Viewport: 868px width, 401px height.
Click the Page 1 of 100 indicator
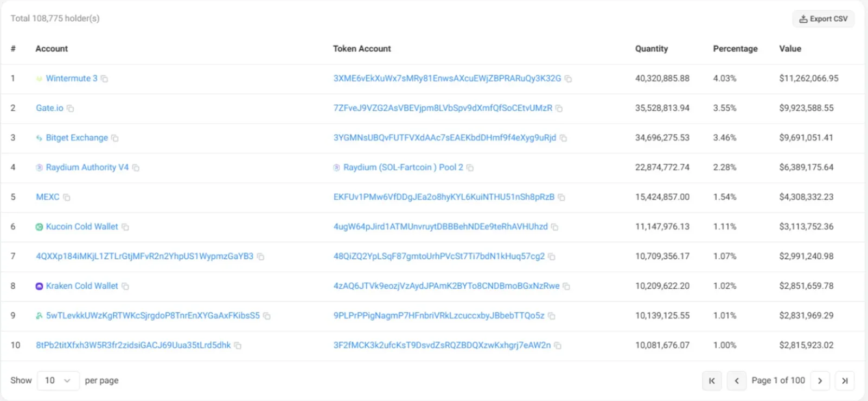778,380
